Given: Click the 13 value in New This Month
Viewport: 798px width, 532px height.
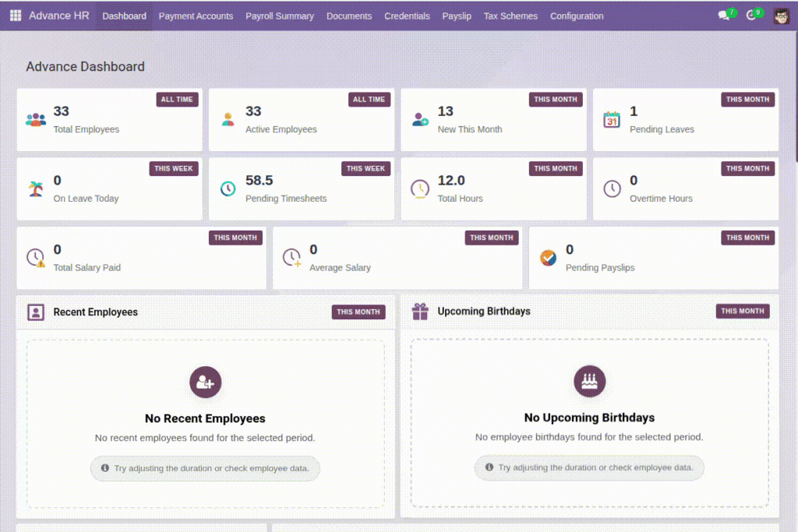Looking at the screenshot, I should tap(445, 111).
